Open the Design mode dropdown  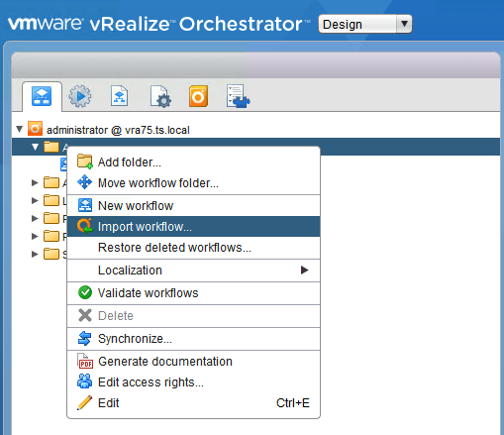pyautogui.click(x=365, y=24)
